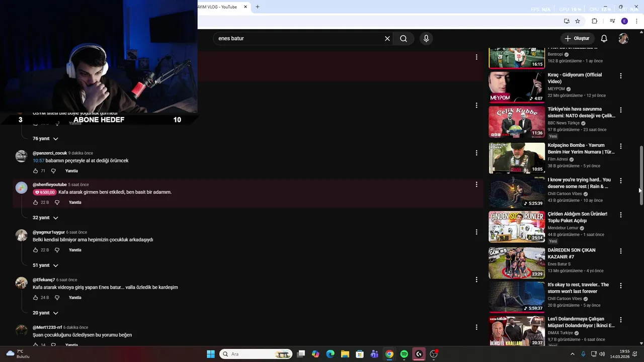Click the YouTube page scrollbar thumb
This screenshot has height=362, width=644.
[x=641, y=175]
